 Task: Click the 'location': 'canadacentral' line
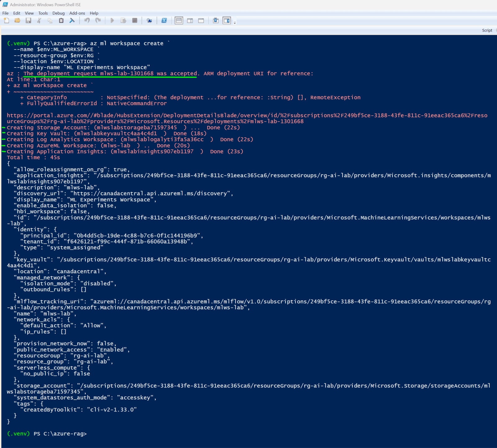click(x=60, y=271)
